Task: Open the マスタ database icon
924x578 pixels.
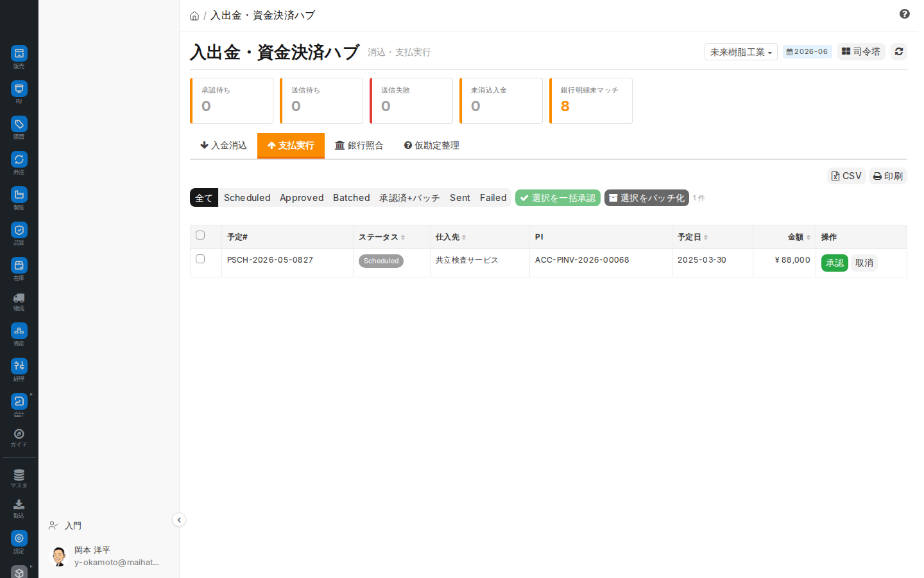Action: (19, 475)
